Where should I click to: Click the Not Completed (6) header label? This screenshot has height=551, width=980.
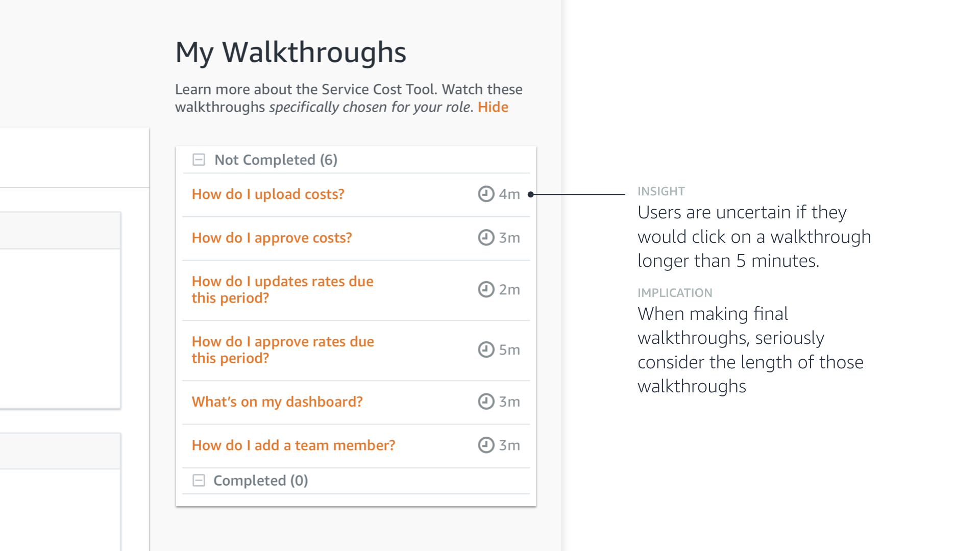[276, 160]
